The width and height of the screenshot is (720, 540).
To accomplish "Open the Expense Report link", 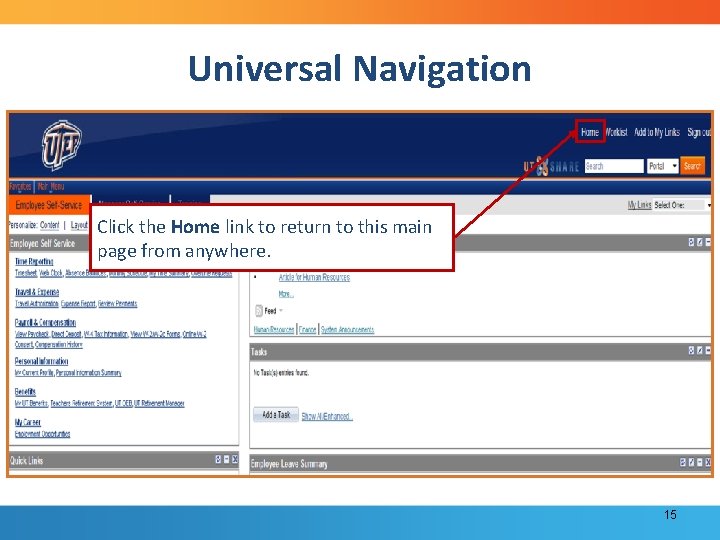I will click(x=78, y=304).
